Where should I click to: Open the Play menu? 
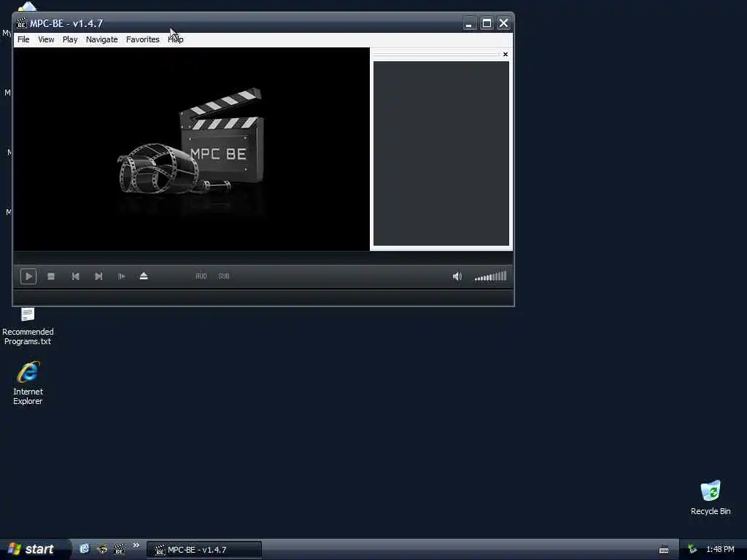[70, 39]
